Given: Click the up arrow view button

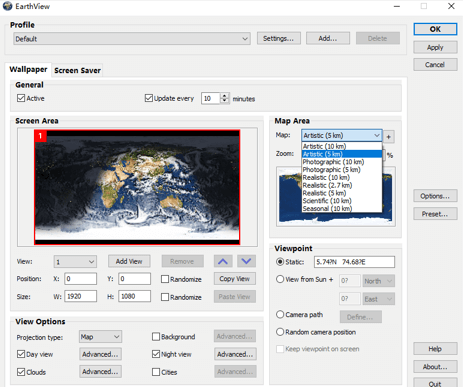Looking at the screenshot, I should point(223,261).
